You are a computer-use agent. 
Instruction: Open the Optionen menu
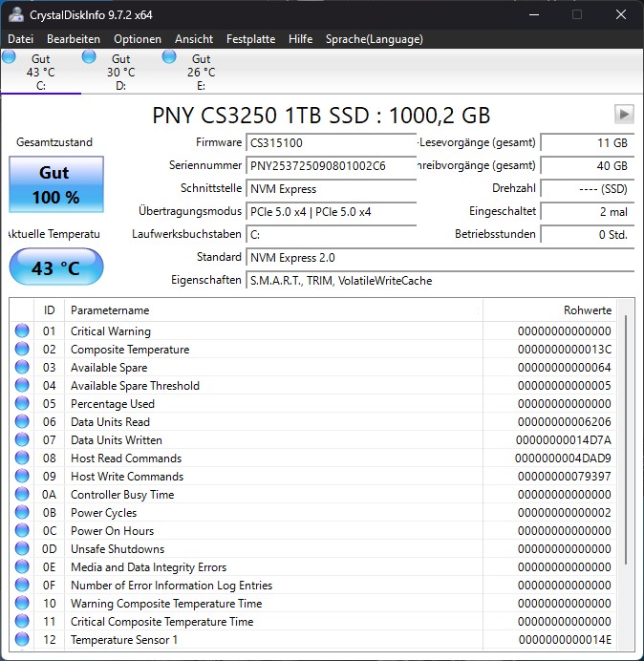pos(138,39)
